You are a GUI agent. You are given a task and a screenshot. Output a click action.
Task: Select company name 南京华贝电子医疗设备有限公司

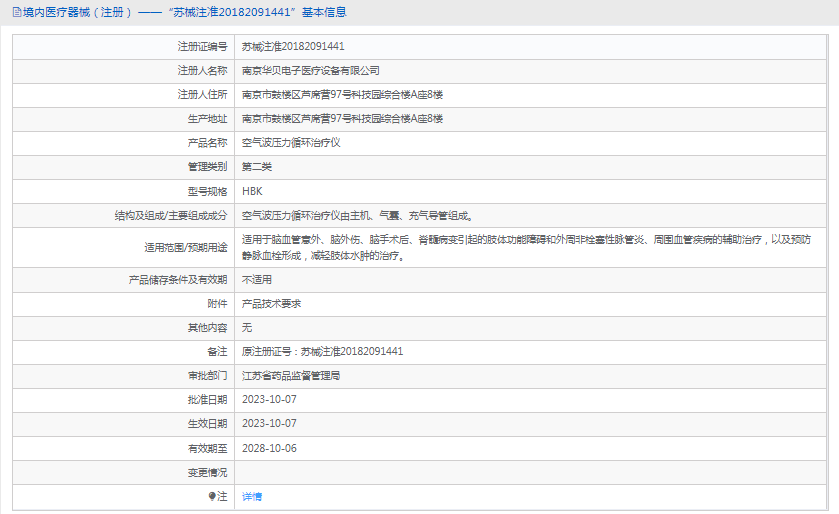[x=310, y=71]
